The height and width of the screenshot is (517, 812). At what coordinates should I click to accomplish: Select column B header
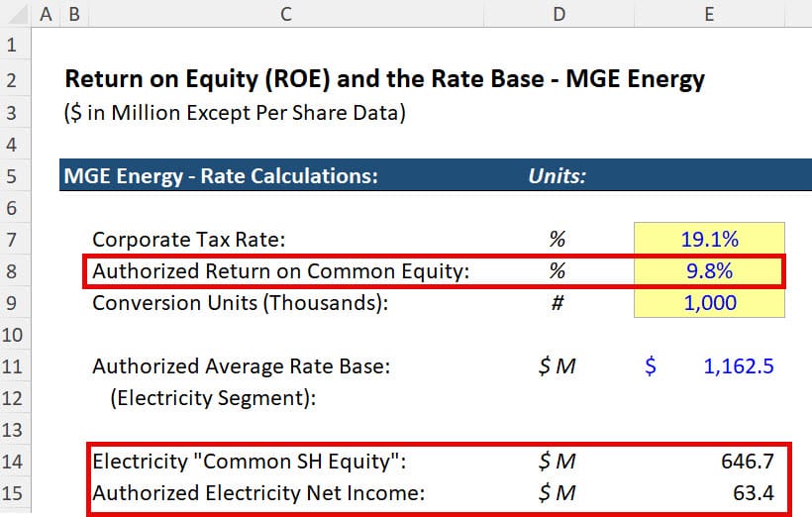coord(74,14)
